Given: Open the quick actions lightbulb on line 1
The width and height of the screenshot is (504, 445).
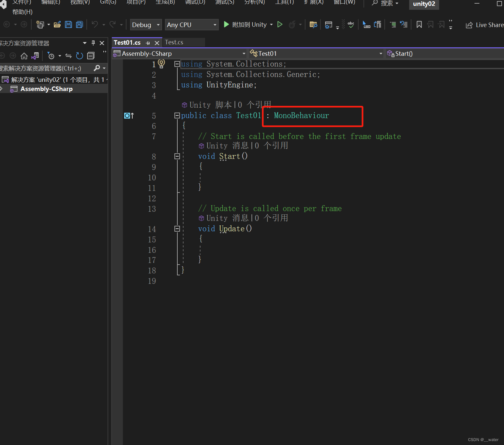Looking at the screenshot, I should pyautogui.click(x=161, y=64).
